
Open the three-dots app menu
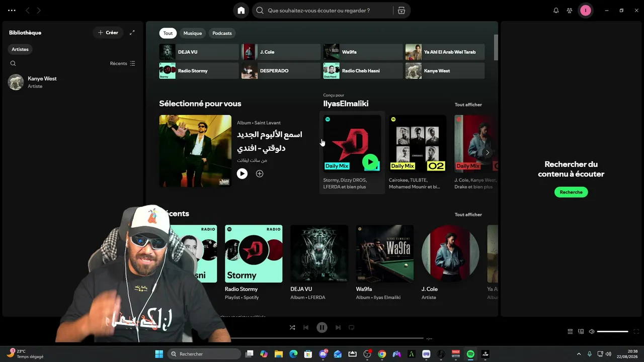[12, 11]
